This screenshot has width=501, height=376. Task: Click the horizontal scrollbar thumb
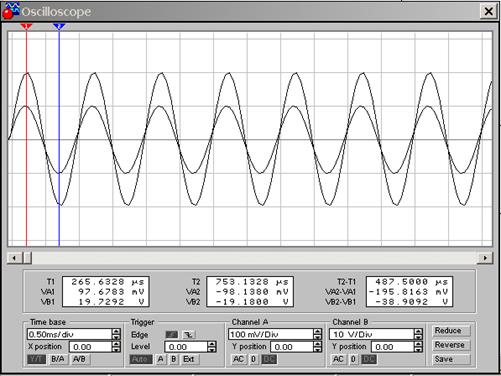click(x=27, y=258)
